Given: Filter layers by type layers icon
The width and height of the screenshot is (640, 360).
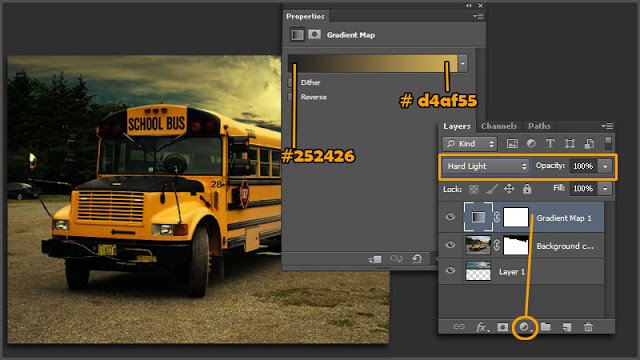Looking at the screenshot, I should point(550,143).
